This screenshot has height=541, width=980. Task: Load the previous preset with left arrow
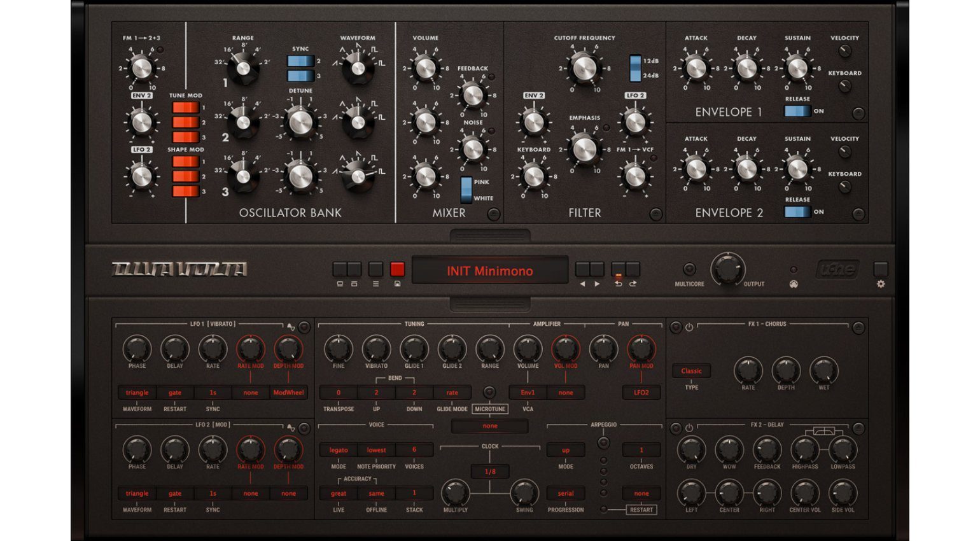pos(582,269)
